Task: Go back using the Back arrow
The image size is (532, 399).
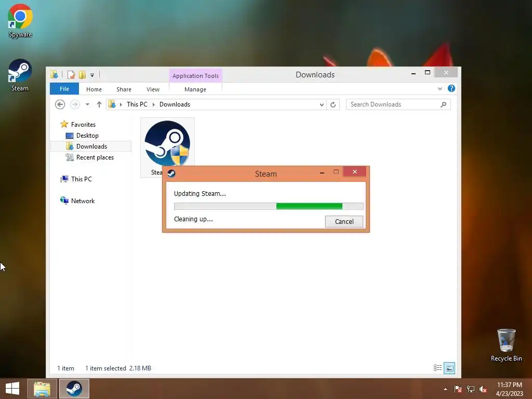Action: [60, 104]
